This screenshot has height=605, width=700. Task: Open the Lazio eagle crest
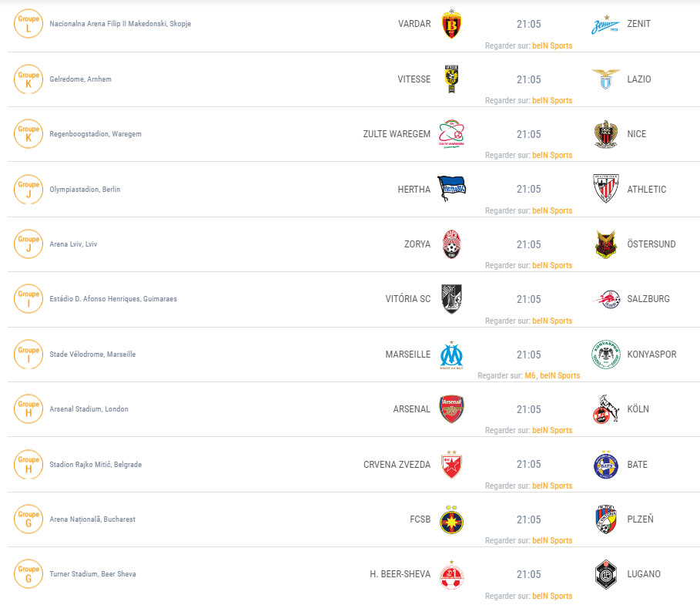pyautogui.click(x=606, y=79)
